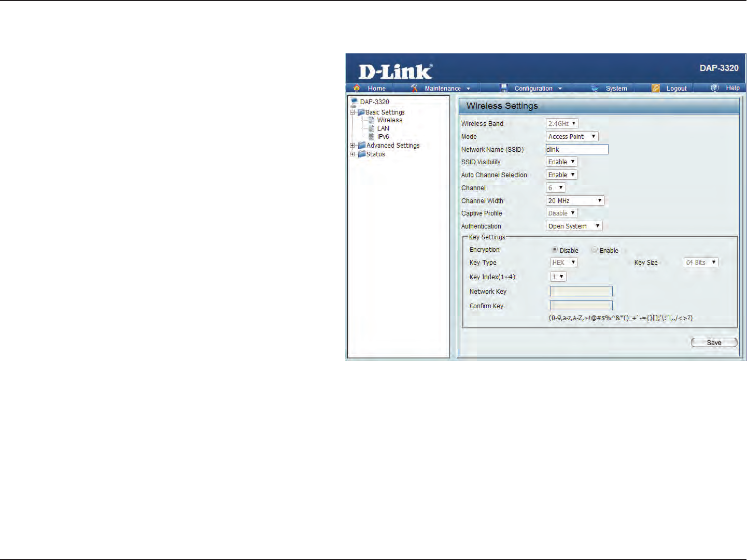
Task: Open the LAN settings tree link
Action: pos(383,128)
